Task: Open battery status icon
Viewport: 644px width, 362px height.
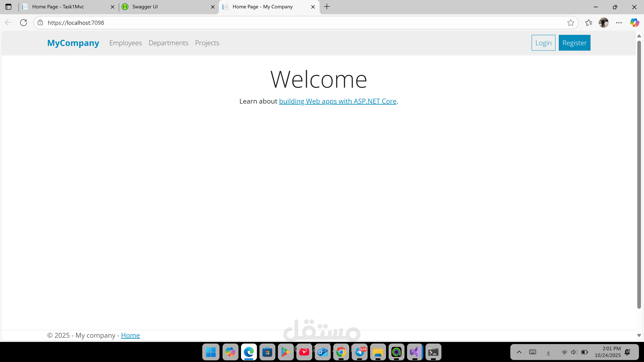Action: point(584,352)
